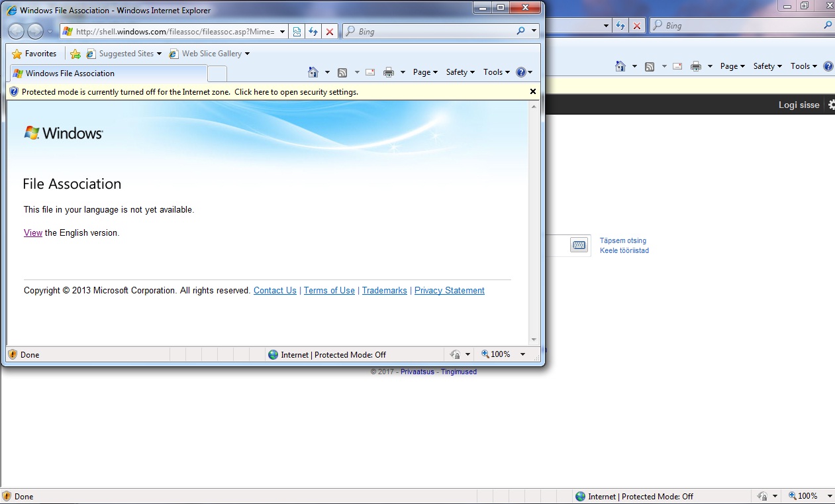Open the Privacy Statement link
This screenshot has height=504, width=835.
tap(449, 290)
